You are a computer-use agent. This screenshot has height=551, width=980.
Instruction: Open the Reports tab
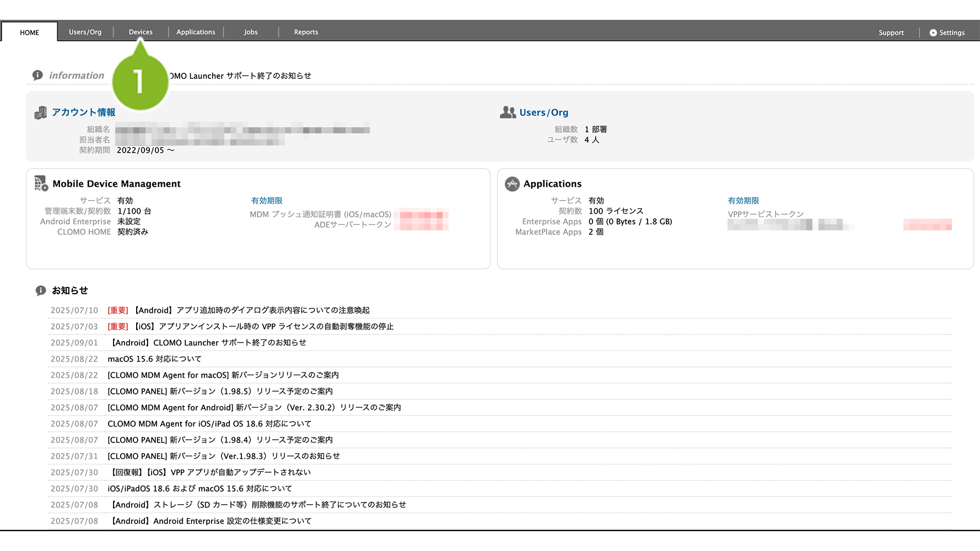[306, 32]
